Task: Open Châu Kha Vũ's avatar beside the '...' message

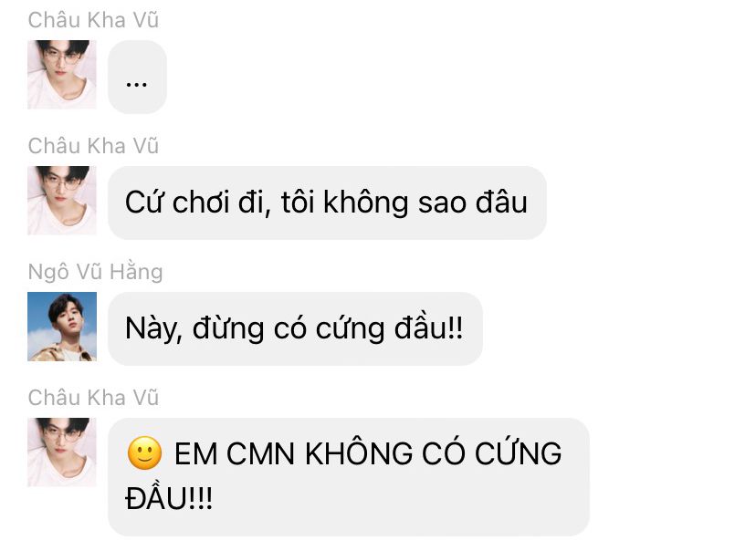Action: point(62,75)
